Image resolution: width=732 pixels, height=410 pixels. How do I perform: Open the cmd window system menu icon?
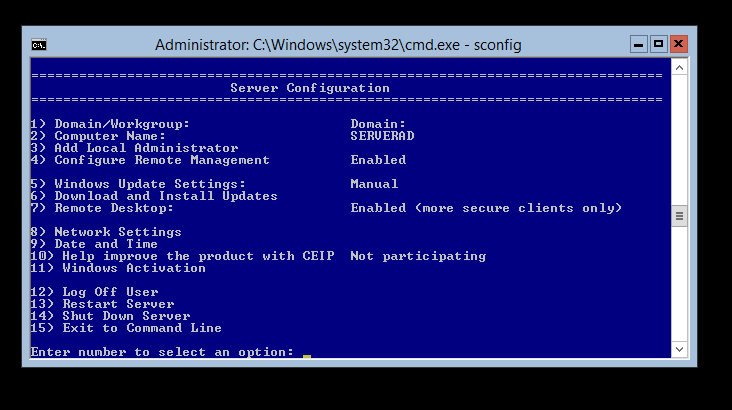coord(38,45)
